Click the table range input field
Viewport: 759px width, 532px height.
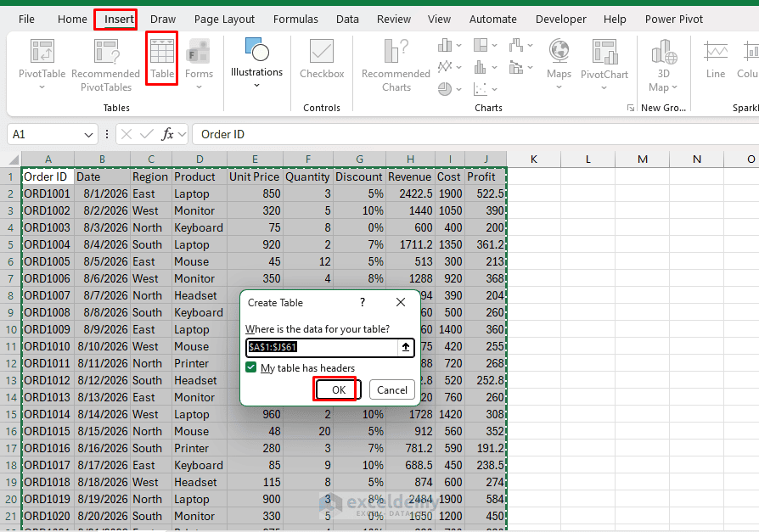click(322, 347)
